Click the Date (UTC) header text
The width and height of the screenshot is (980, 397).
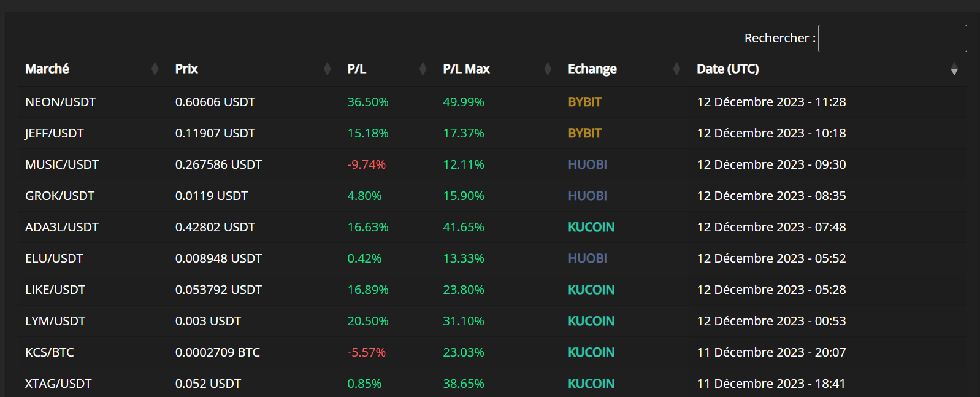(x=727, y=69)
